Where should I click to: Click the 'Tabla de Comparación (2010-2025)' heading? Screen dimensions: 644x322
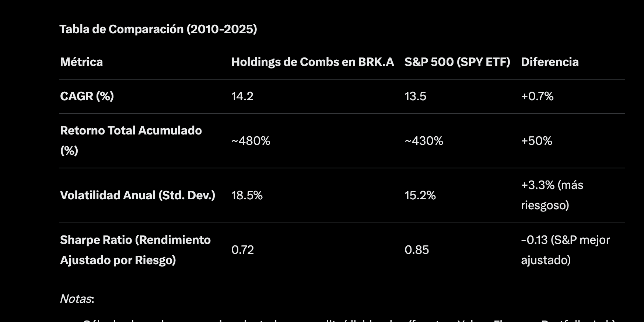(x=158, y=29)
